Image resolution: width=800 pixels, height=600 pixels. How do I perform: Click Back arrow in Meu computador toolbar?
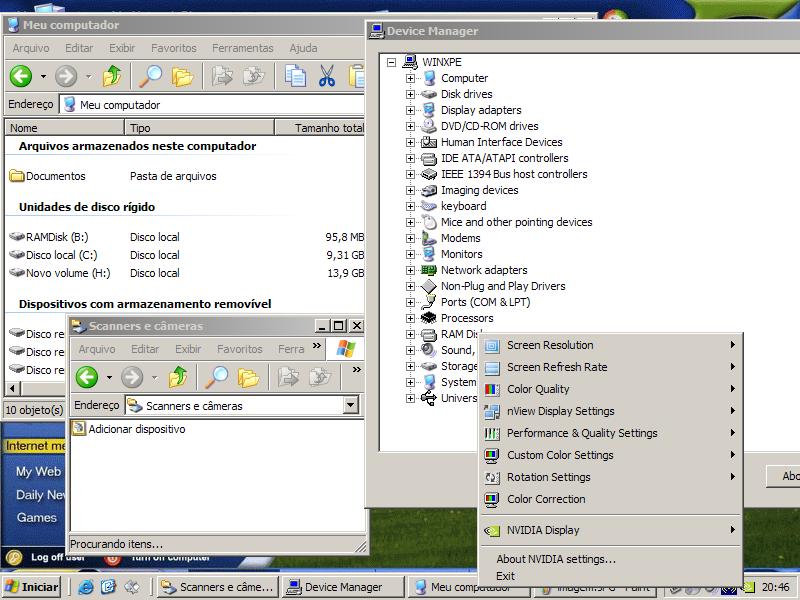coord(21,77)
